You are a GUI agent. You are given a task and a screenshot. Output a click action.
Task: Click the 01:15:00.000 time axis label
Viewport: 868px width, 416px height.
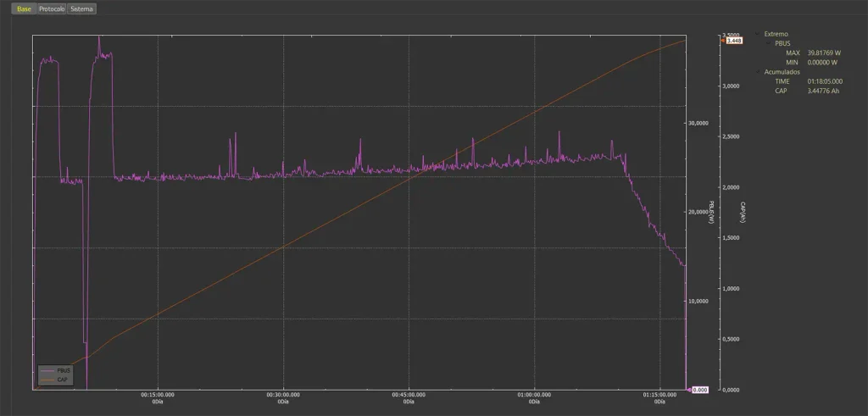pyautogui.click(x=659, y=395)
